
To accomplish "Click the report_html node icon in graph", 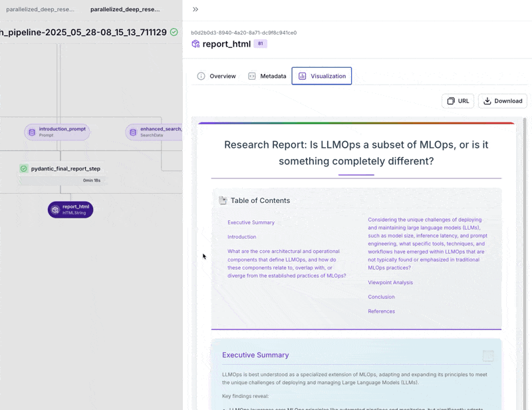I will coord(55,210).
